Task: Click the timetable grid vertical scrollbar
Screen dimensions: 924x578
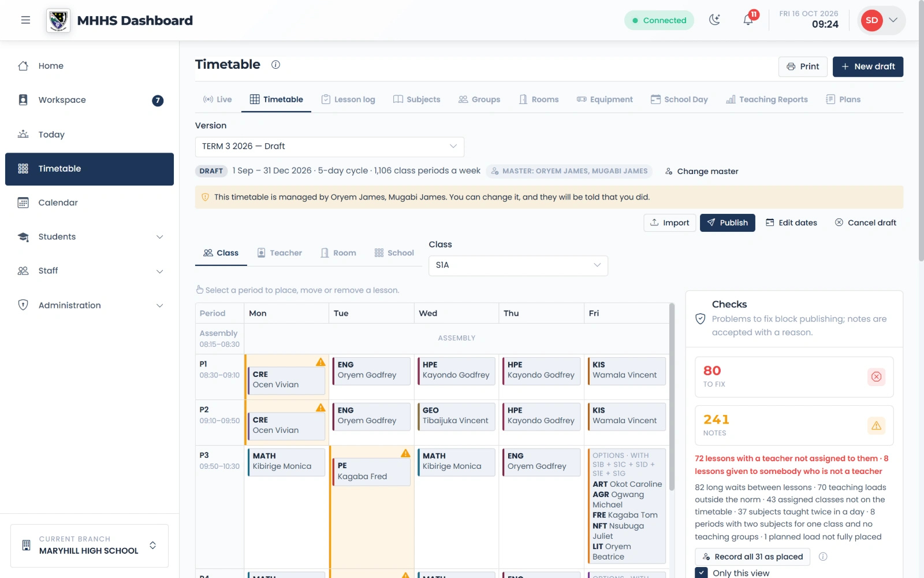Action: [x=672, y=398]
